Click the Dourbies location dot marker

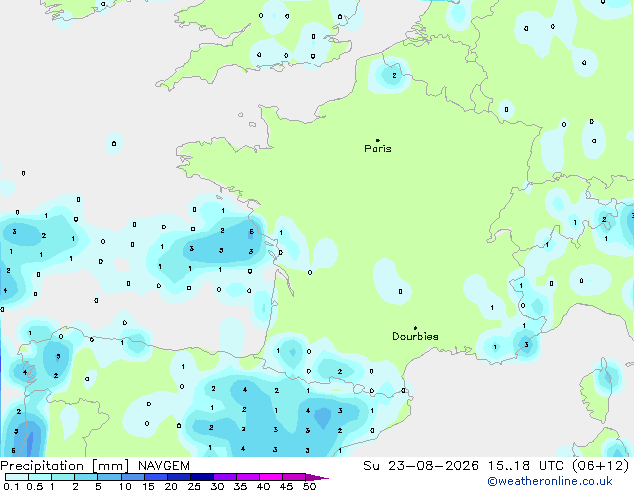[x=415, y=328]
